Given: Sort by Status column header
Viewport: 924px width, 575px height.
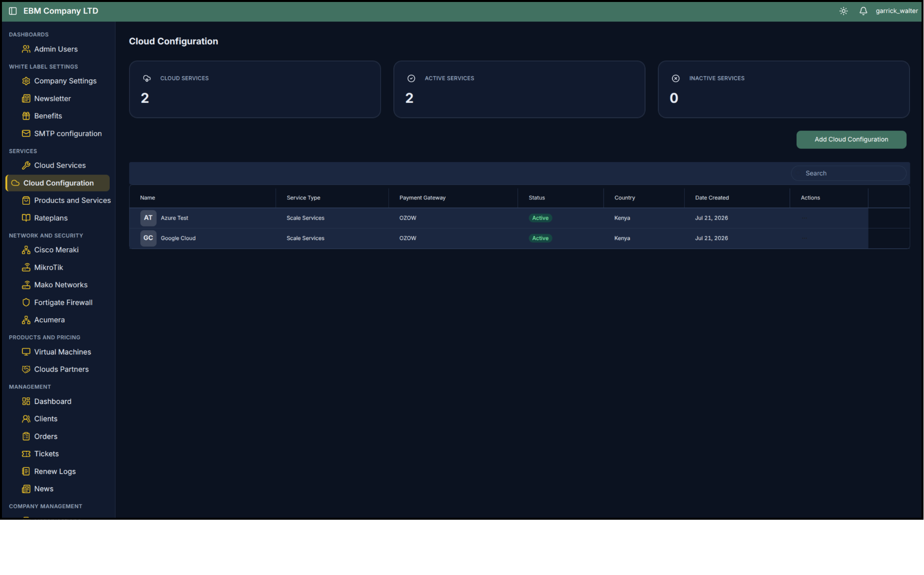Looking at the screenshot, I should tap(537, 198).
